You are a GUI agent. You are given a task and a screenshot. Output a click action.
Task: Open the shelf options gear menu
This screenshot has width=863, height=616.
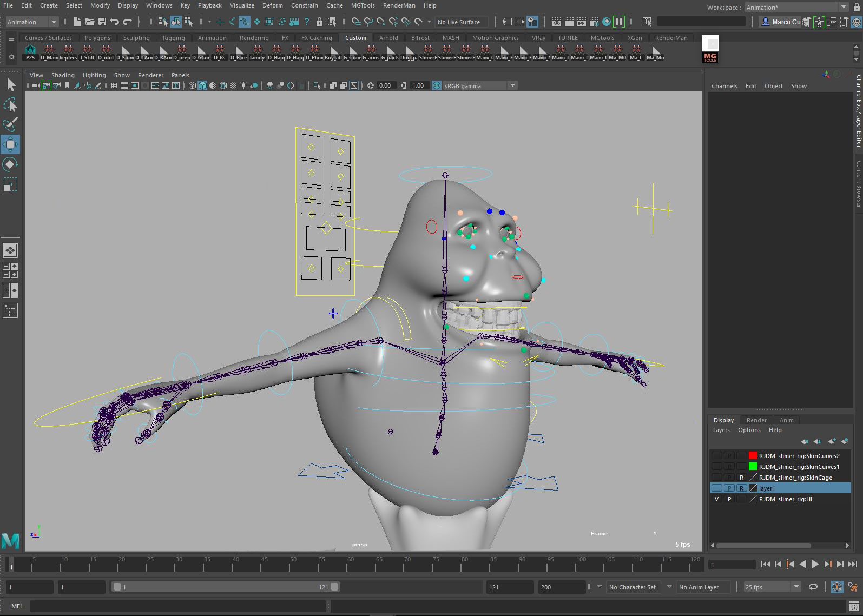(11, 57)
